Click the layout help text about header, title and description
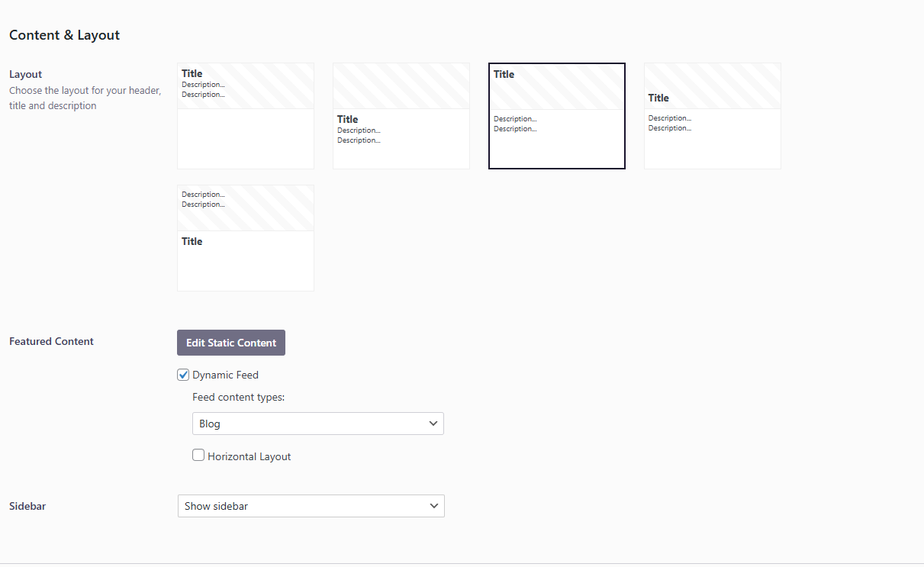924x567 pixels. (85, 98)
